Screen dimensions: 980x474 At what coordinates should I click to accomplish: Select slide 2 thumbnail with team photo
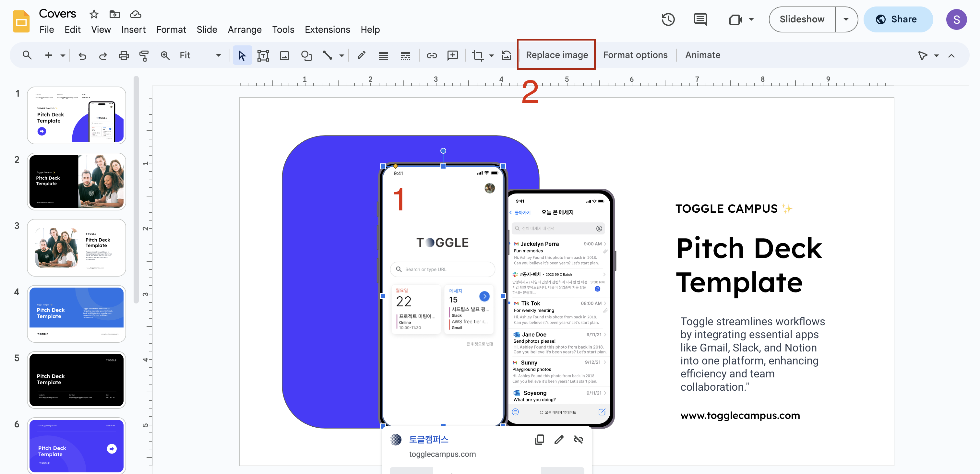coord(77,182)
